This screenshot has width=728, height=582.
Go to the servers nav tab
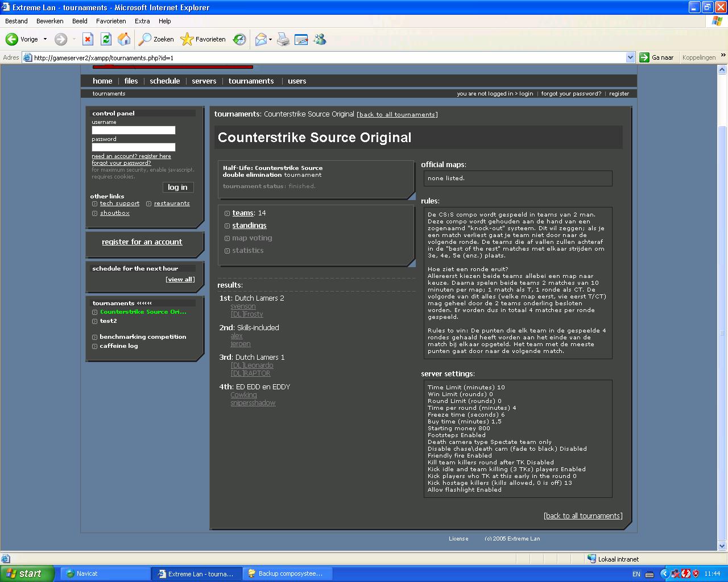[x=204, y=81]
